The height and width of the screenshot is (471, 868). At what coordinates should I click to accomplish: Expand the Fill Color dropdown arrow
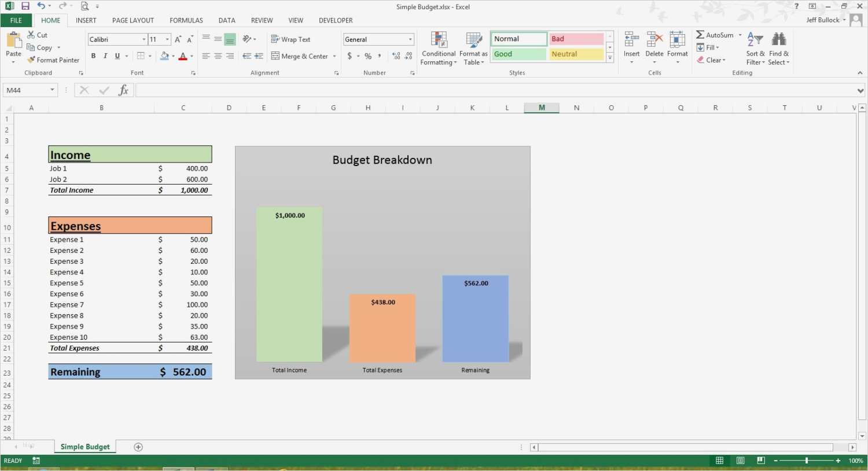pos(174,56)
